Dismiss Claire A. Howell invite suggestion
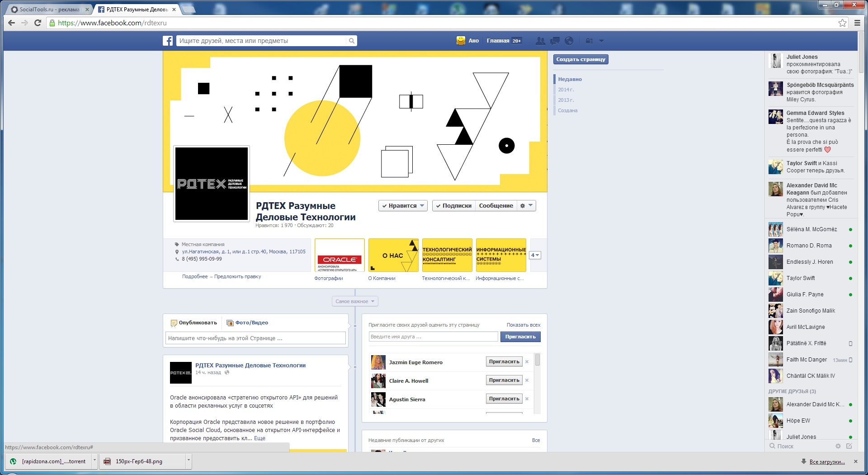Image resolution: width=868 pixels, height=475 pixels. click(527, 380)
